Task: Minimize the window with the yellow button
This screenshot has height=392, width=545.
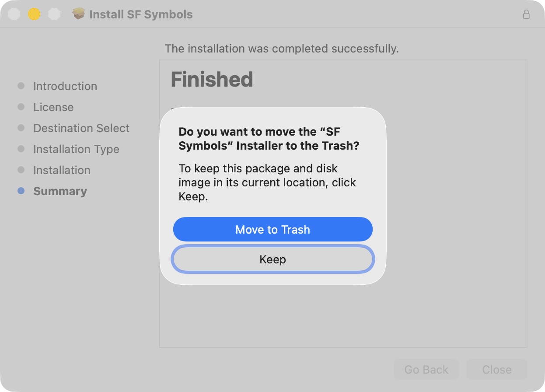Action: pos(34,14)
